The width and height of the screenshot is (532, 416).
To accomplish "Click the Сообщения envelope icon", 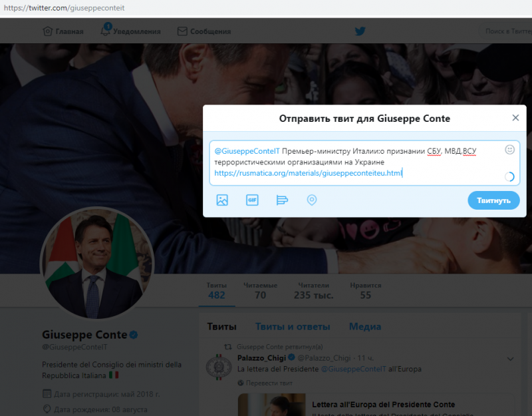I will click(x=182, y=31).
